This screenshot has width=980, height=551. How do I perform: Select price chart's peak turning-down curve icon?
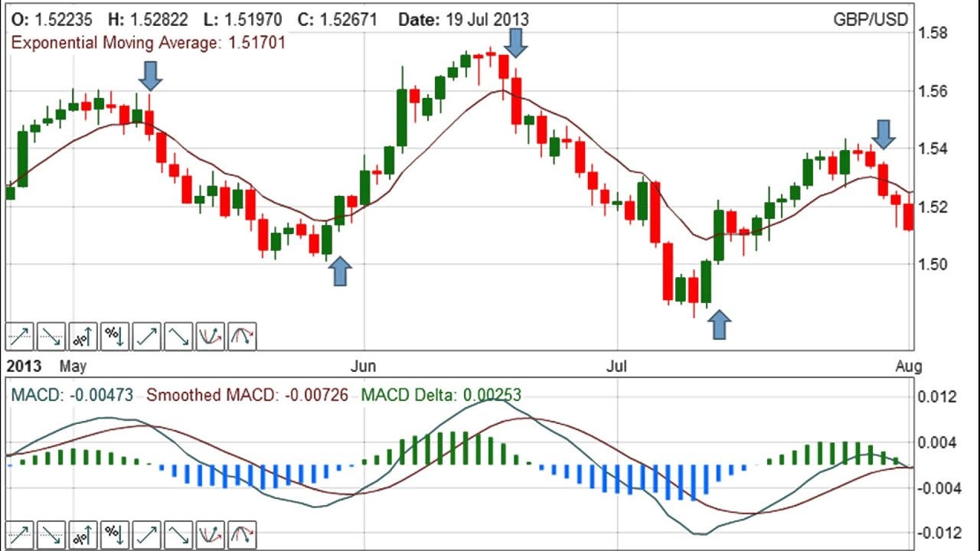242,336
